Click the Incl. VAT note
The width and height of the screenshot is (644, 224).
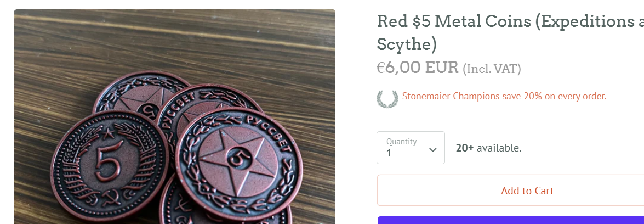(492, 69)
